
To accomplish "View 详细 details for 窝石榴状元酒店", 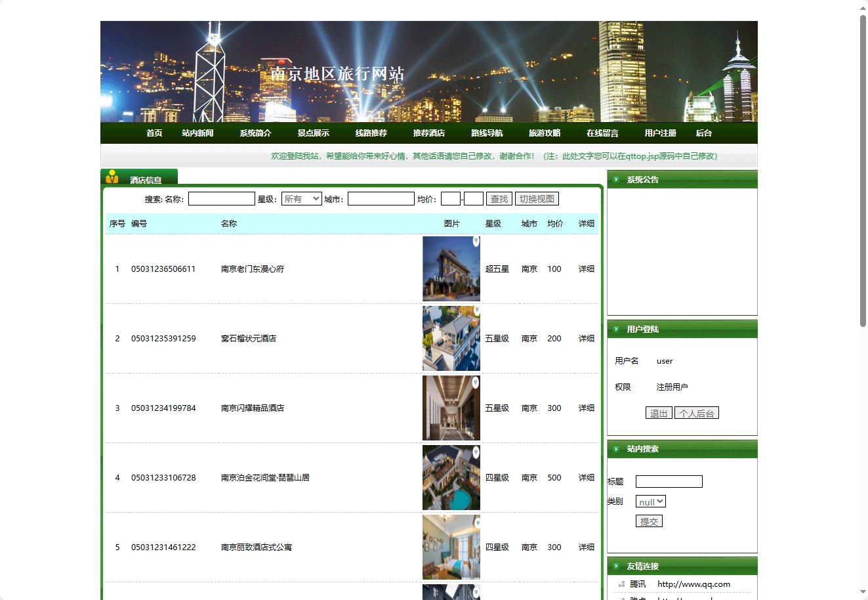I will 586,339.
